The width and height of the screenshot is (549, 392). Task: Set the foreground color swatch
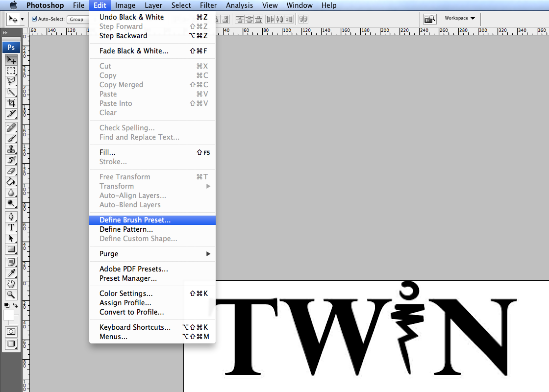coord(9,316)
